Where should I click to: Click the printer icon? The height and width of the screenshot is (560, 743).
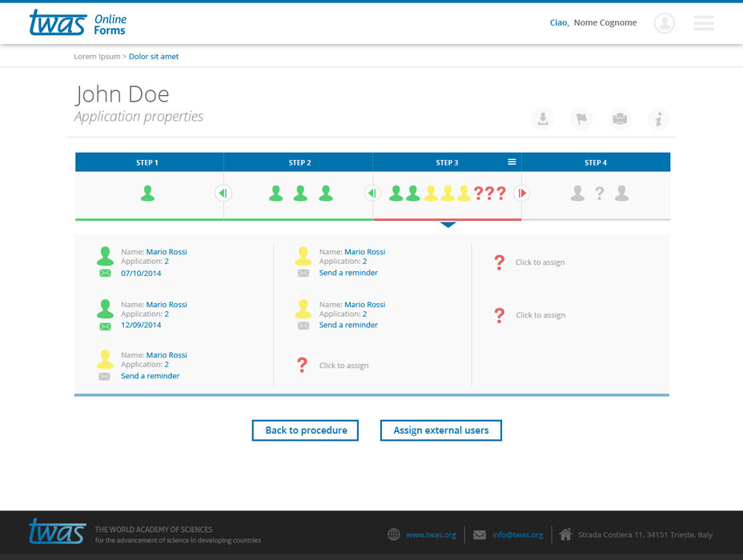[x=620, y=119]
